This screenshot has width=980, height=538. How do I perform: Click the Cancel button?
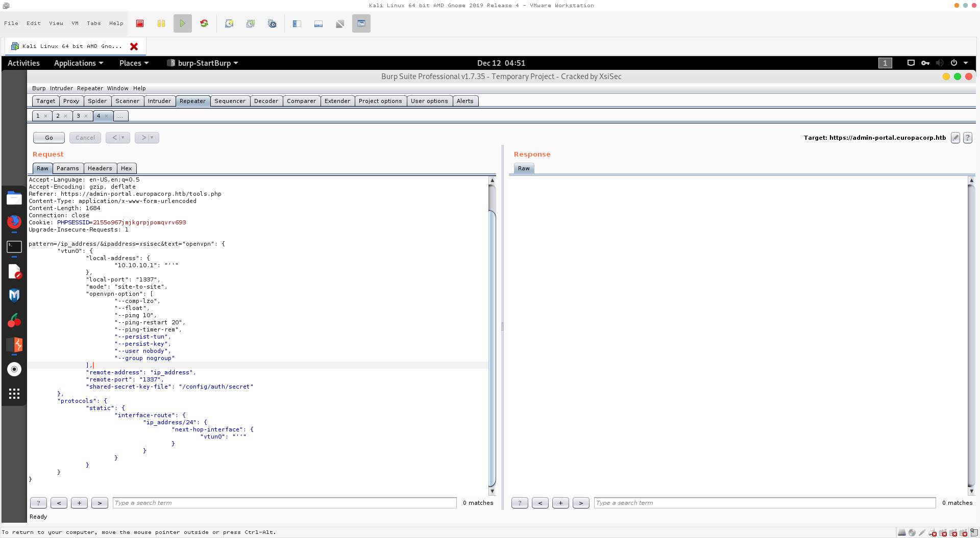(85, 138)
